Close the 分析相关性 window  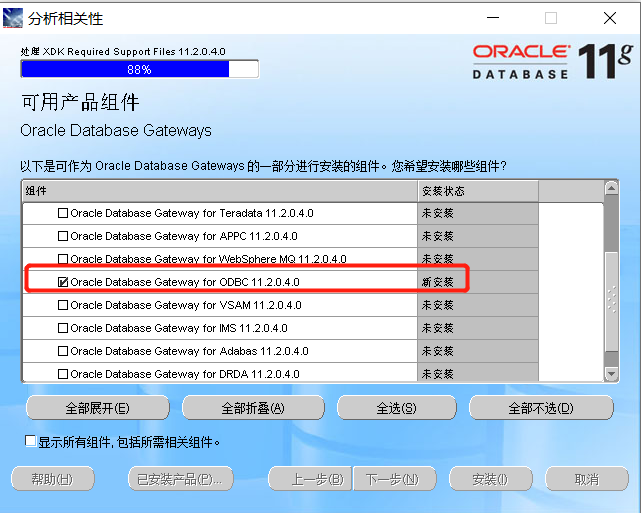click(x=610, y=18)
